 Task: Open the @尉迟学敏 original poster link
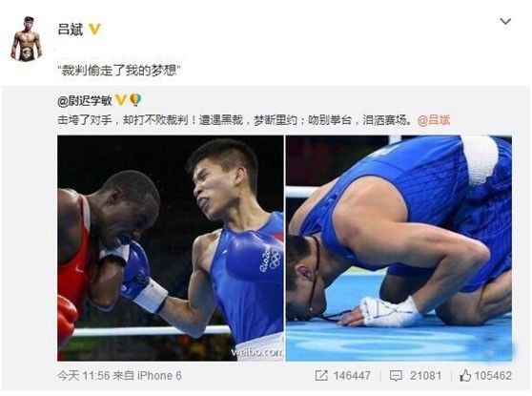tap(85, 100)
